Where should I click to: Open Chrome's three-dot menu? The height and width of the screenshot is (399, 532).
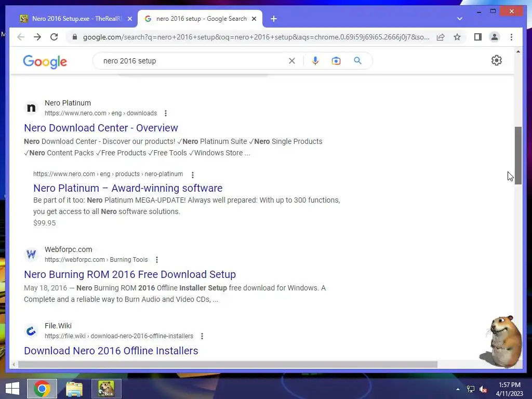pos(511,37)
